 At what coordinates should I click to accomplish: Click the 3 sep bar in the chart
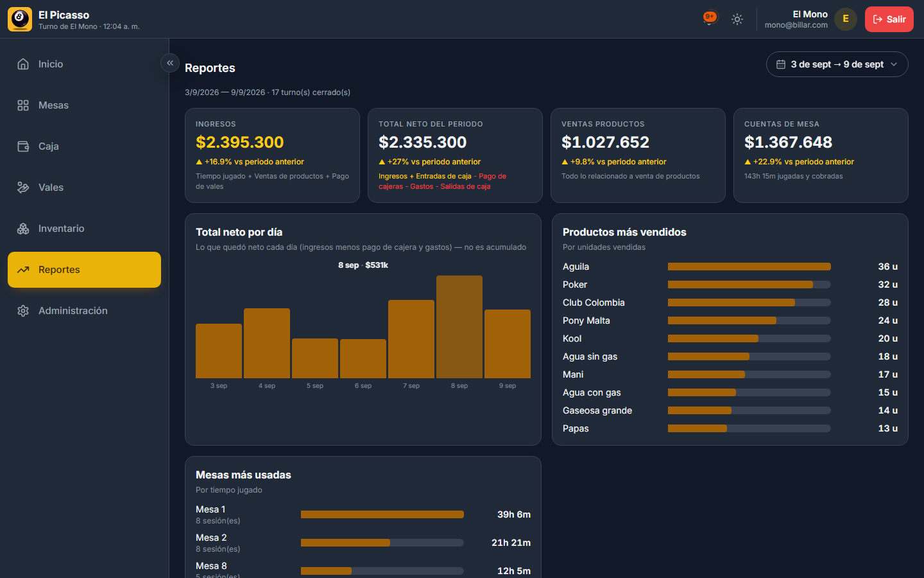(x=219, y=351)
